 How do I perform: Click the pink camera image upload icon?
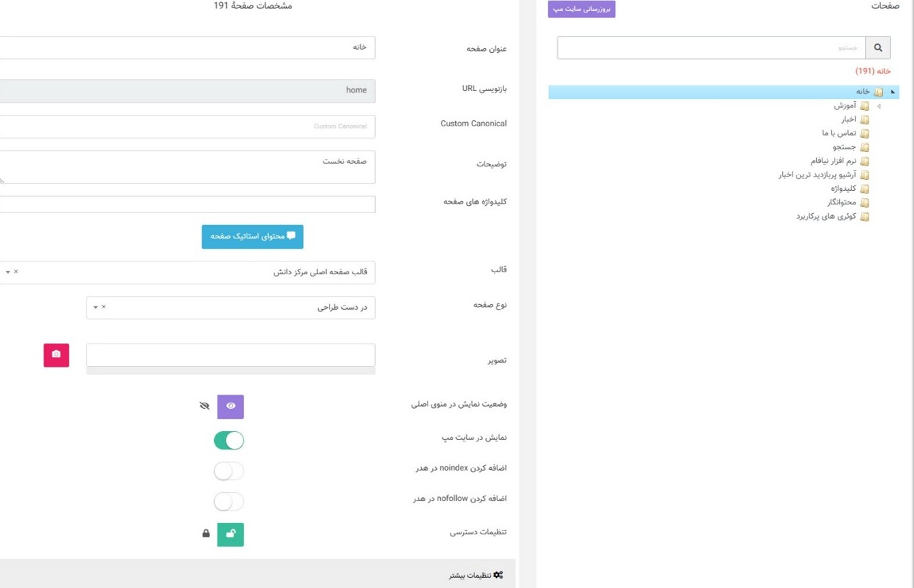point(56,355)
